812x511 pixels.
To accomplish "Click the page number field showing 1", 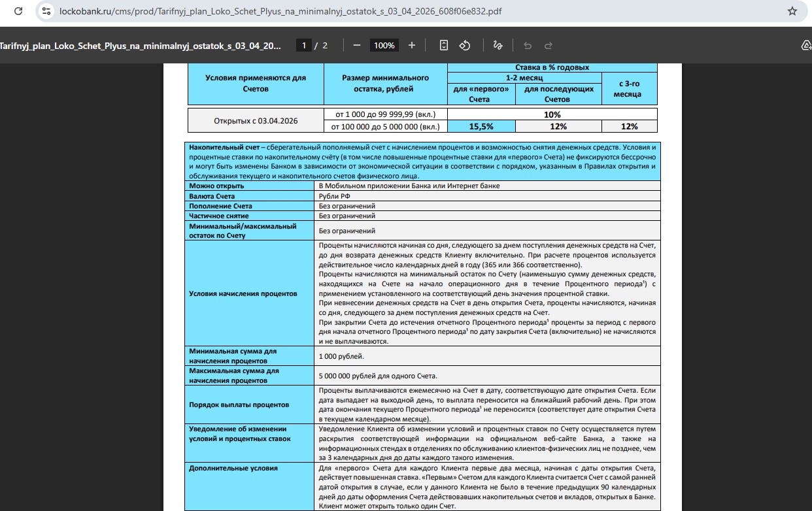I will point(303,45).
